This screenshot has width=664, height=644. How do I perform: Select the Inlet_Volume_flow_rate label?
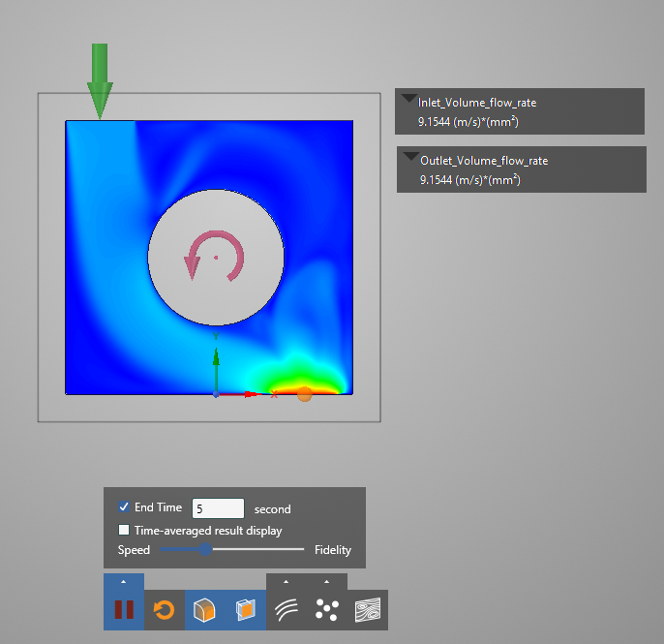point(477,103)
